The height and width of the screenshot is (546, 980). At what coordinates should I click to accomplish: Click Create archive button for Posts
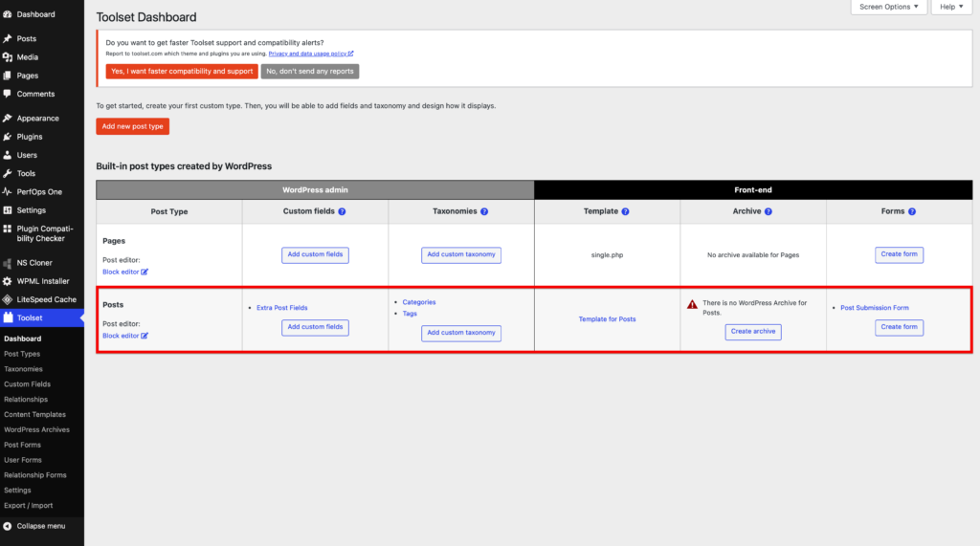[753, 332]
